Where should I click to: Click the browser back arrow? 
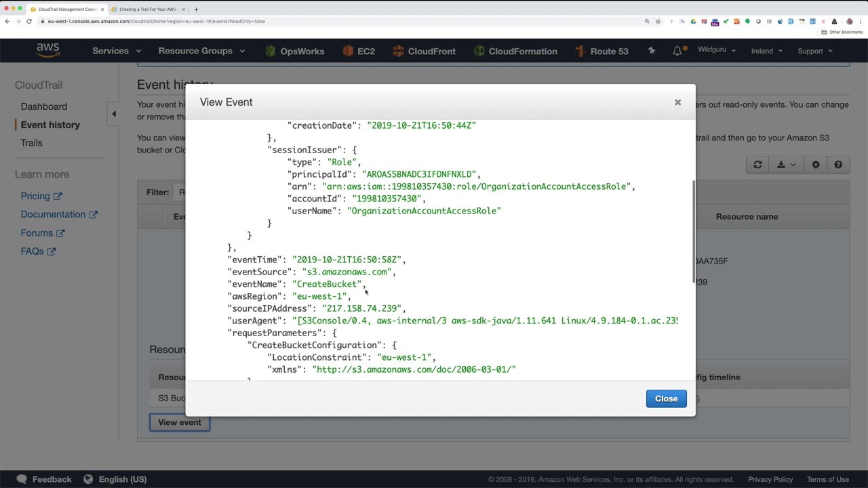pos(7,21)
